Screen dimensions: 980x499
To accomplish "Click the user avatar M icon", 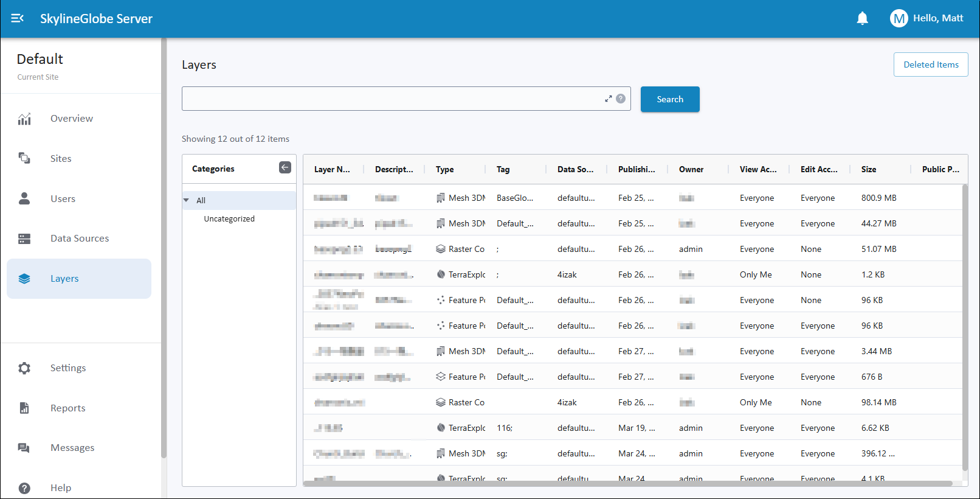I will pos(899,18).
